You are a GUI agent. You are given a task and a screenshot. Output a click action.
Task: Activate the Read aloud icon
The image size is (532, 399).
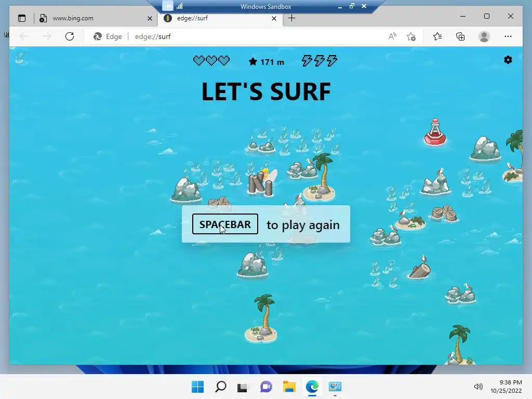pos(392,36)
